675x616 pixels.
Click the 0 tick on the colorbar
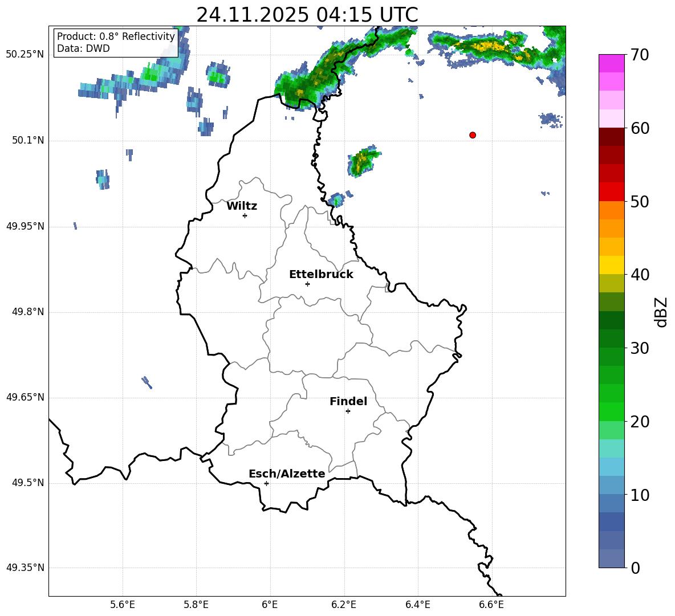click(636, 568)
